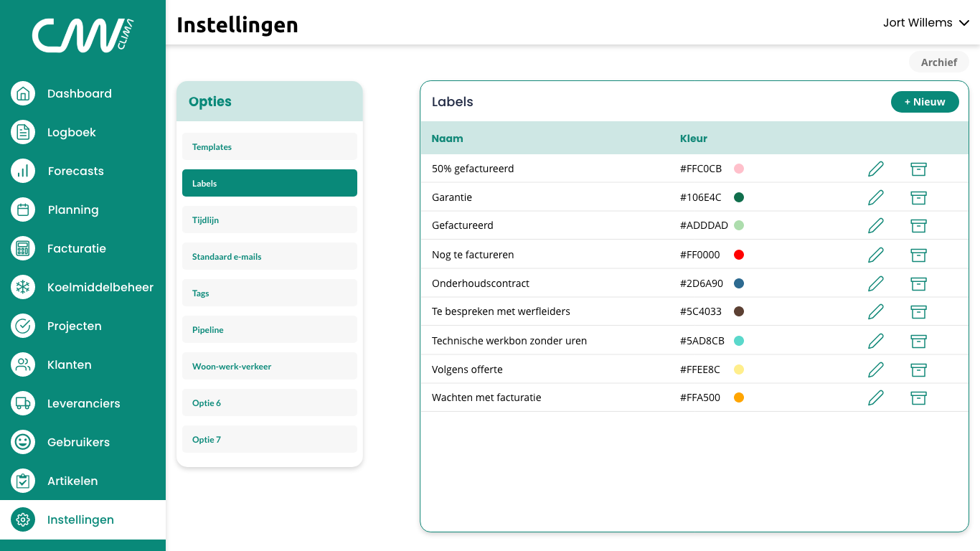This screenshot has width=980, height=551.
Task: Click the orange #FFA500 color swatch
Action: click(739, 397)
